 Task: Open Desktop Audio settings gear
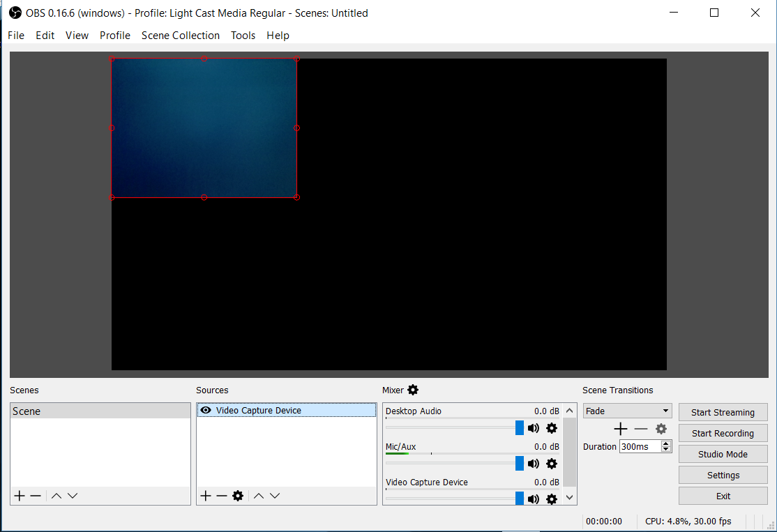coord(552,428)
